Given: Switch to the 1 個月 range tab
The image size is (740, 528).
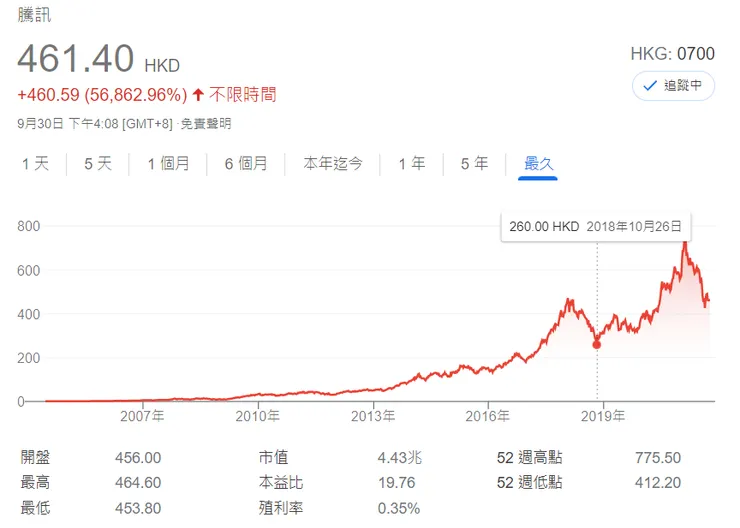Looking at the screenshot, I should [x=168, y=164].
